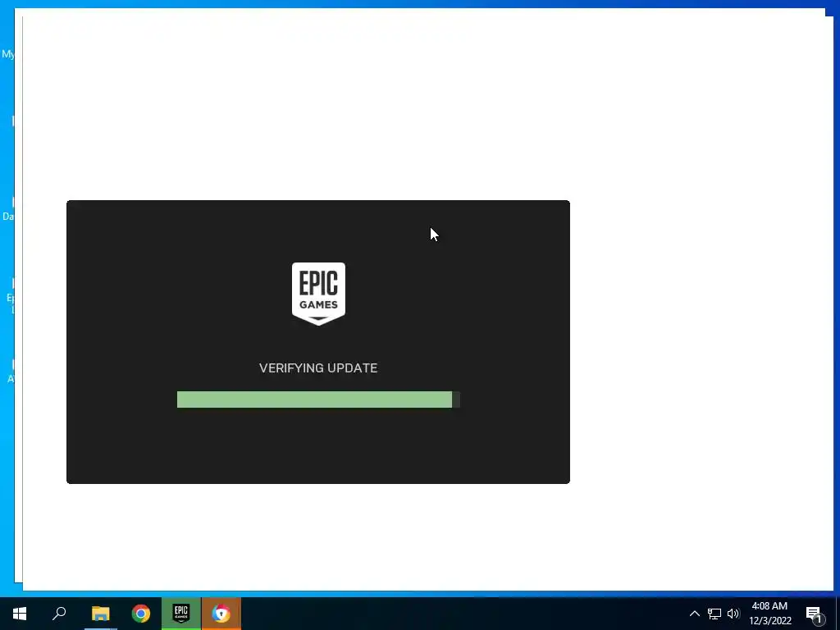The width and height of the screenshot is (840, 630).
Task: Open the volume speaker tray icon
Action: 733,614
